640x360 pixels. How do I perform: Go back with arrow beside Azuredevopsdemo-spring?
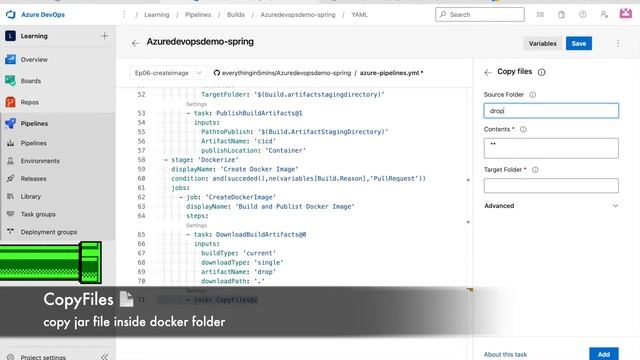pyautogui.click(x=136, y=43)
